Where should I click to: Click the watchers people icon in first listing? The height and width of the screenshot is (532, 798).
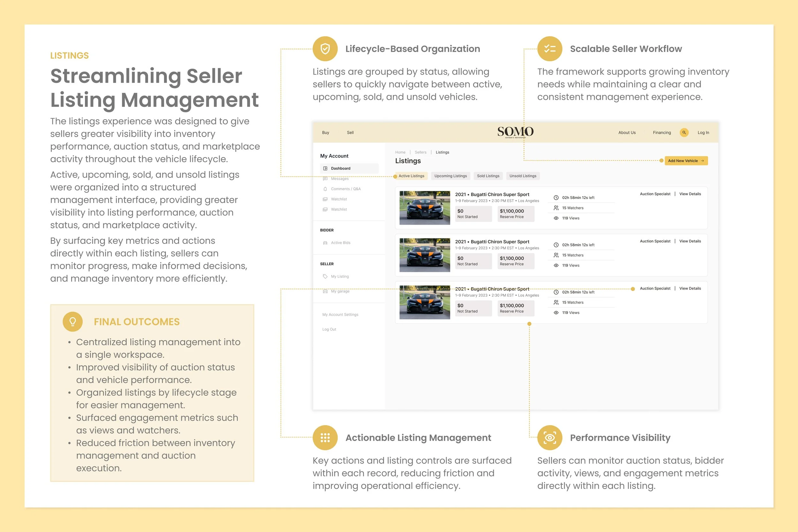tap(556, 208)
